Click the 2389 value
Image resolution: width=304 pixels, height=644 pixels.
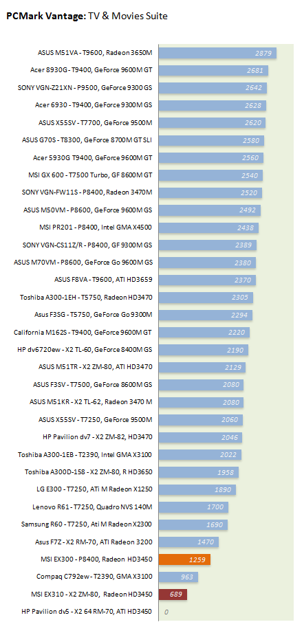coord(243,245)
